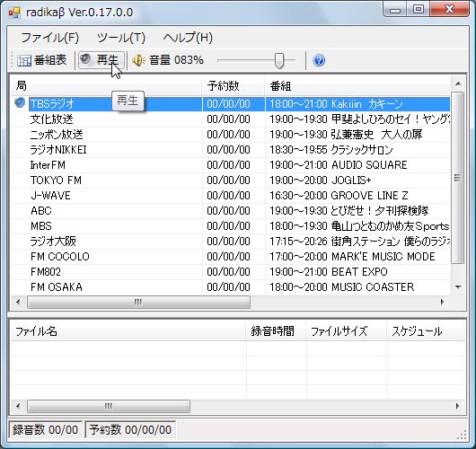
Task: Click the speaker volume icon
Action: pos(138,60)
